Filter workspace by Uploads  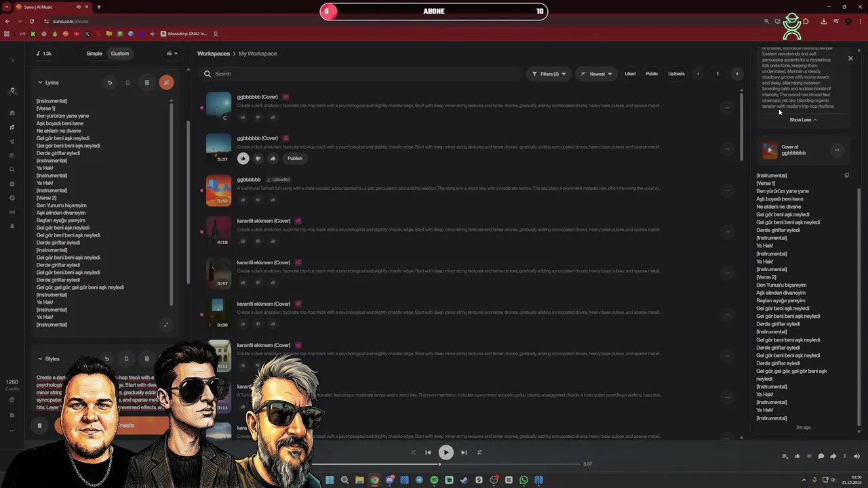[676, 74]
